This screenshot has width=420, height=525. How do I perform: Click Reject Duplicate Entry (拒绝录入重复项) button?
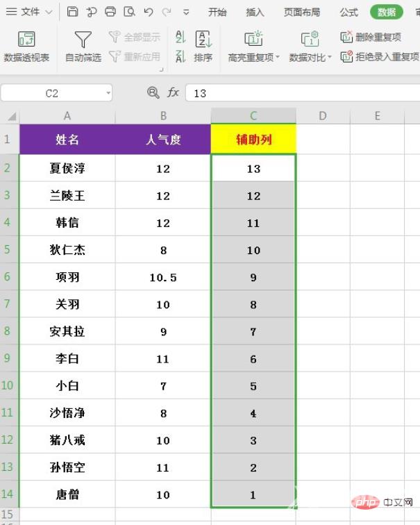[380, 57]
